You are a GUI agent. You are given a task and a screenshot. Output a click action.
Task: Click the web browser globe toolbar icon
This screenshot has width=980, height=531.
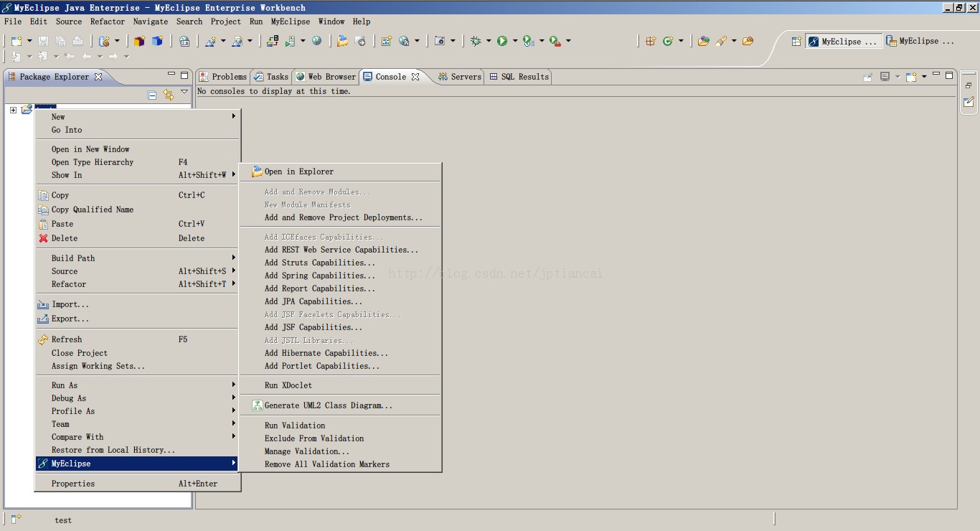coord(316,41)
